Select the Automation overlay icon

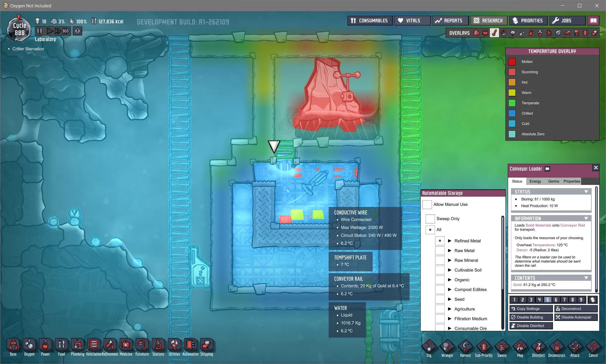coord(585,33)
